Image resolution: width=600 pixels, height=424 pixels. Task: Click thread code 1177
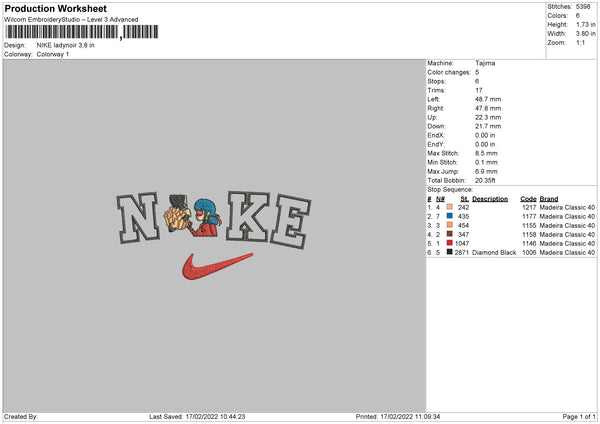tap(529, 217)
